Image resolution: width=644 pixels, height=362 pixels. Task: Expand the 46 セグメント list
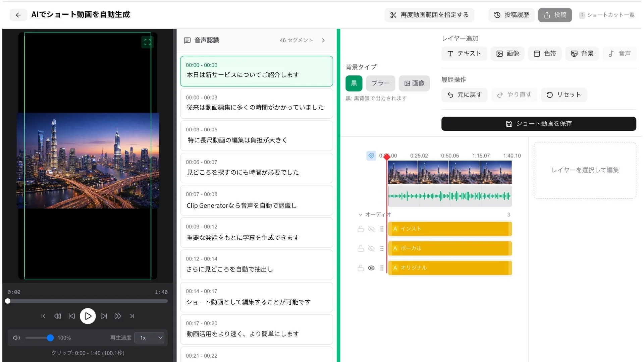click(x=323, y=40)
